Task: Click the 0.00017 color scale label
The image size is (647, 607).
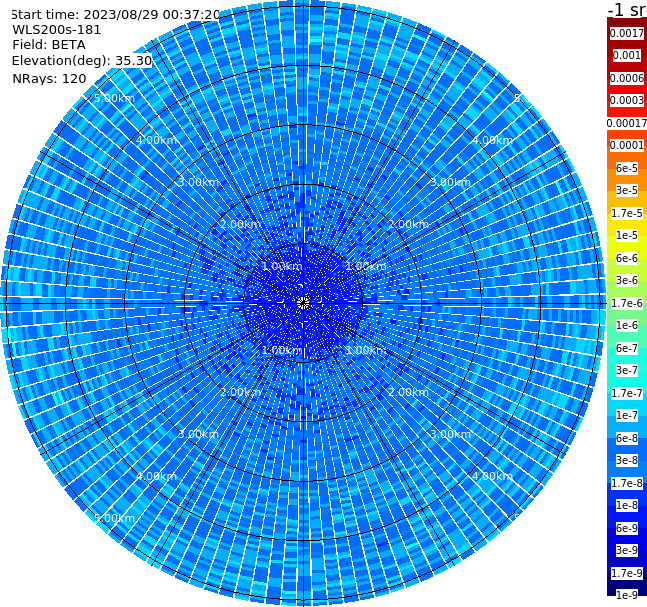Action: click(x=626, y=123)
